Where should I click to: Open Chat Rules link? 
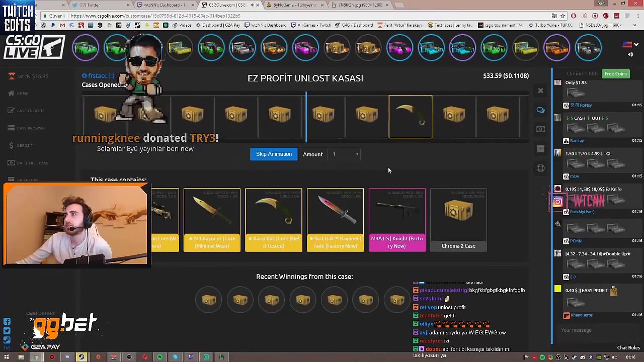(628, 348)
